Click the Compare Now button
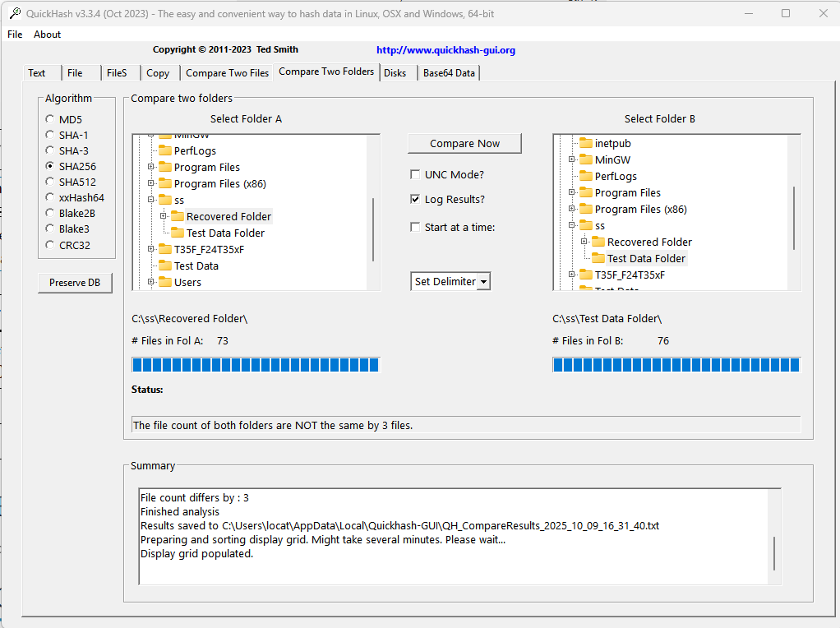Image resolution: width=840 pixels, height=628 pixels. click(x=464, y=142)
